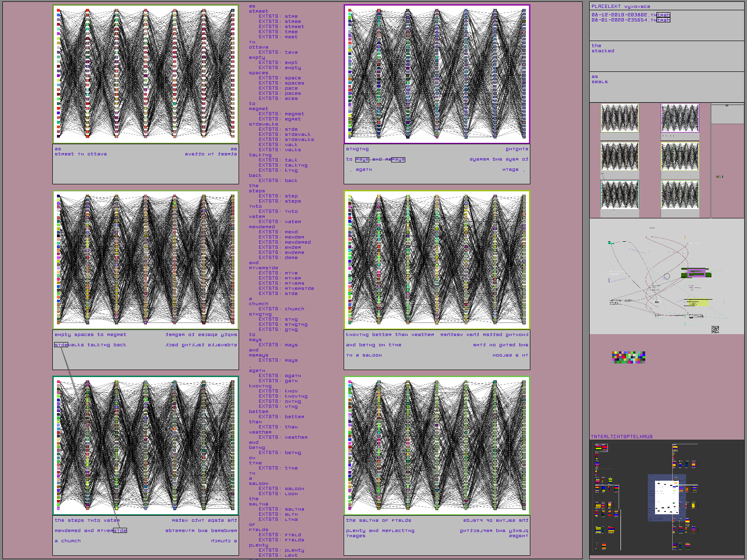
Task: Click boxed "side" in "sidewalks talking back"
Action: (61, 345)
